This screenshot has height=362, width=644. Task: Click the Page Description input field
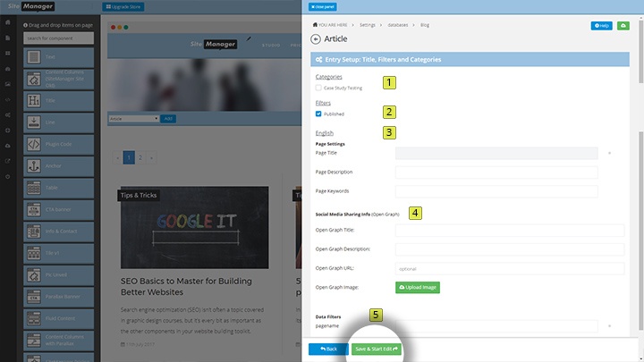(496, 172)
